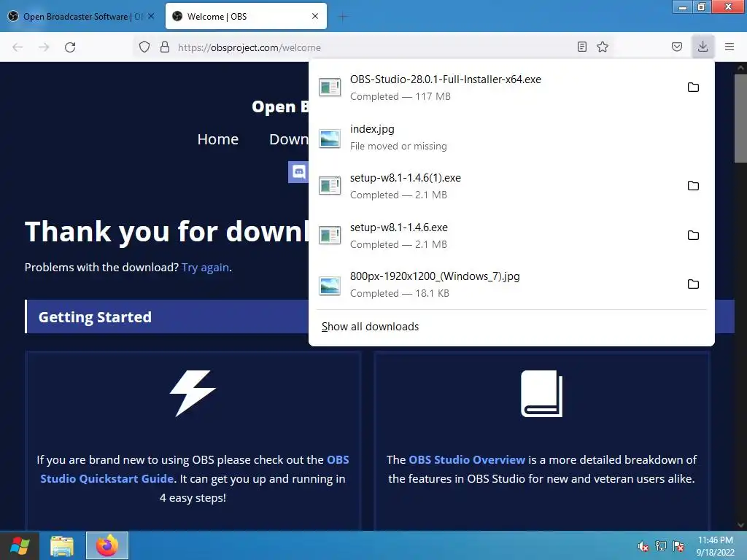Click the book icon for OBS Overview
This screenshot has width=747, height=560.
(x=542, y=393)
